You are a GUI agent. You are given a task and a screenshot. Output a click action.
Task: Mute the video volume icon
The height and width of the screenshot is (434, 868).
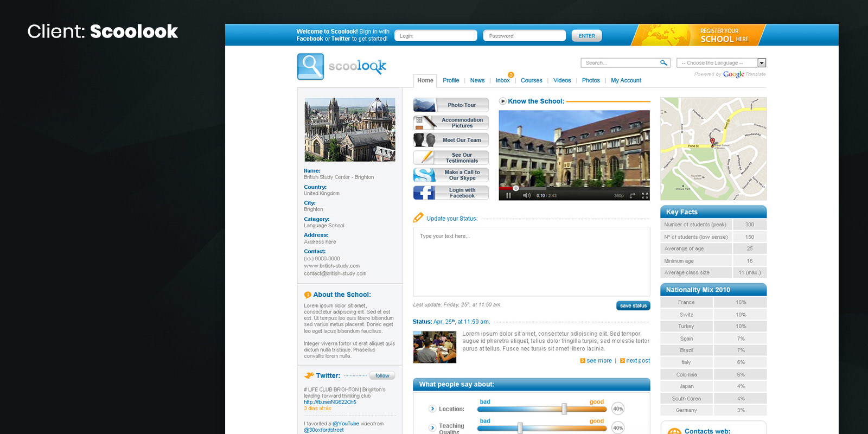pyautogui.click(x=526, y=195)
